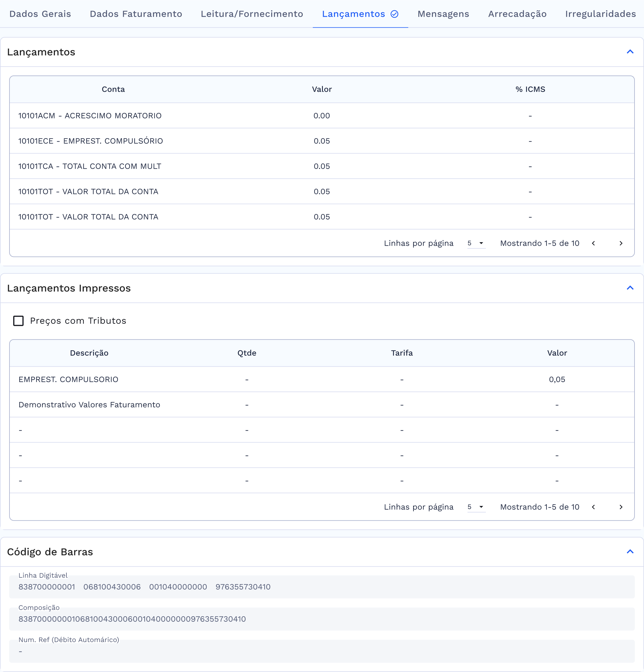
Task: Open rows-per-page dropdown in Lançamentos Impressos
Action: [476, 507]
